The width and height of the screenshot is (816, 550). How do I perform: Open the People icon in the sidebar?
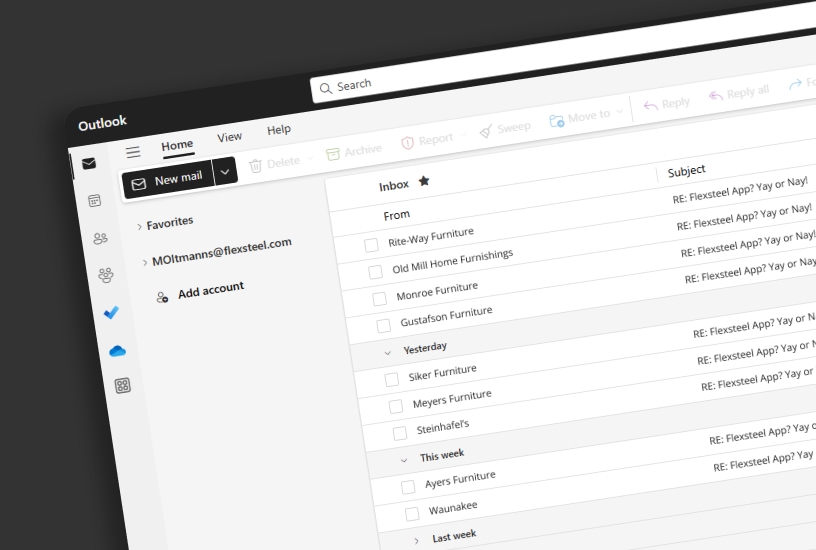(x=100, y=238)
